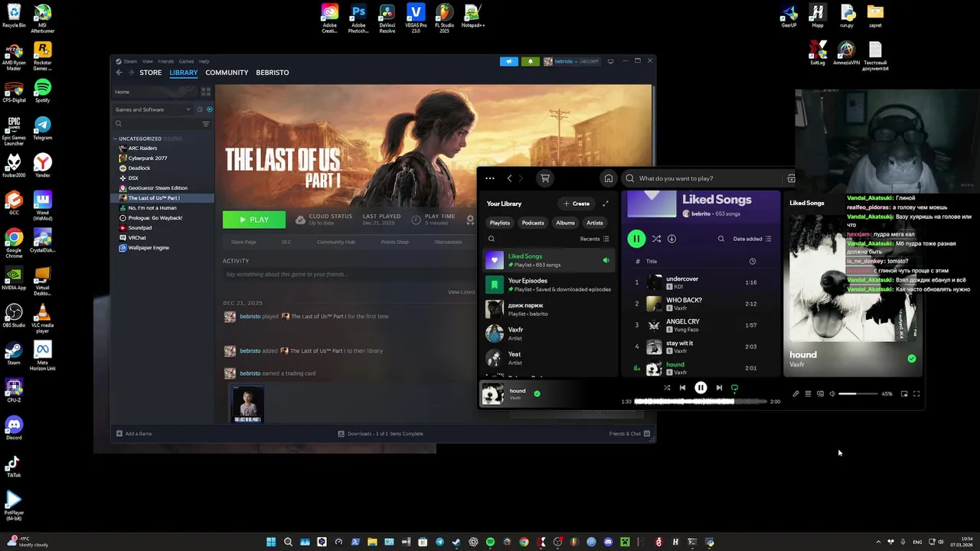Viewport: 980px width, 551px height.
Task: Open Steam Big Picture mode icon
Action: tap(611, 61)
